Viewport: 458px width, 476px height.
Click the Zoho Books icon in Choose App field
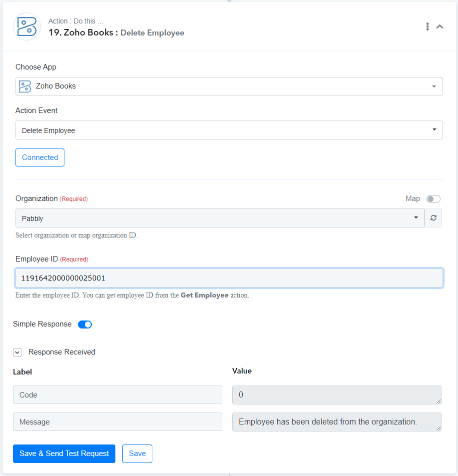coord(25,86)
